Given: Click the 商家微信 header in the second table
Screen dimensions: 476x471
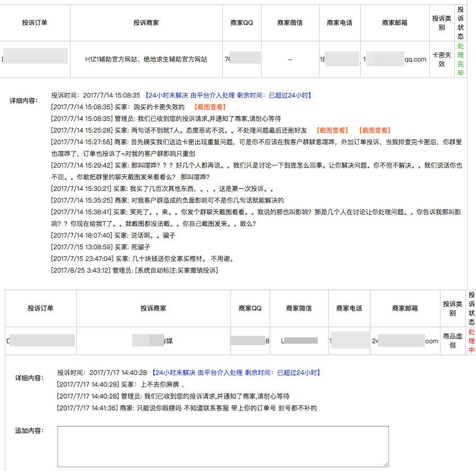Looking at the screenshot, I should click(299, 308).
